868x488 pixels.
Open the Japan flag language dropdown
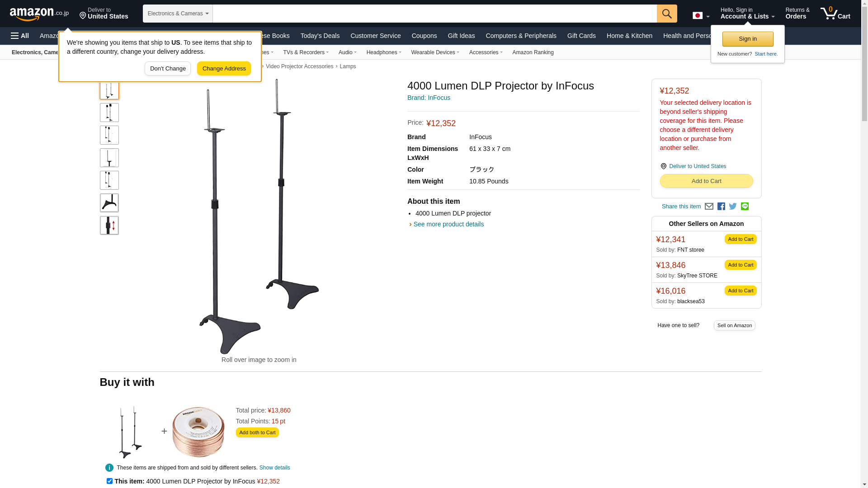tap(701, 15)
